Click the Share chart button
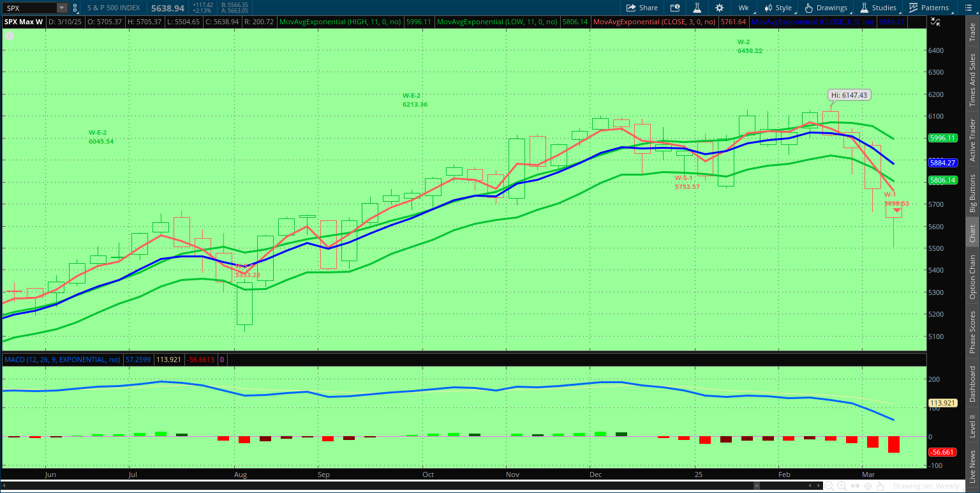 pyautogui.click(x=642, y=8)
